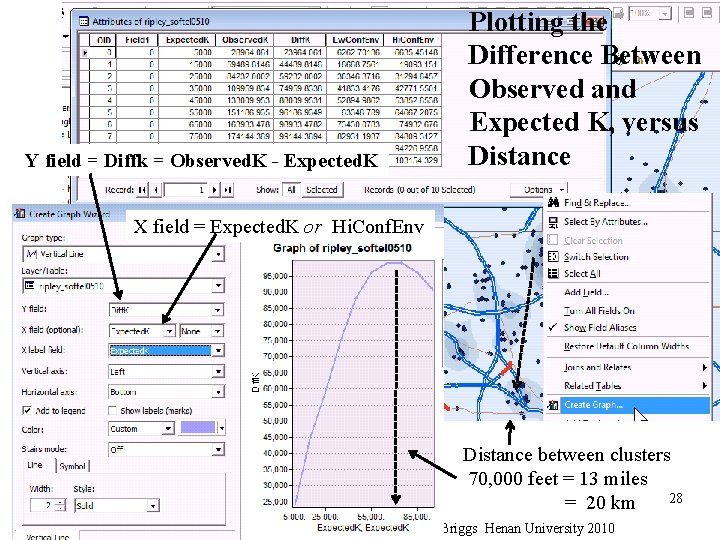Choose Turn All Fields On
This screenshot has height=540, width=720.
pyautogui.click(x=599, y=310)
